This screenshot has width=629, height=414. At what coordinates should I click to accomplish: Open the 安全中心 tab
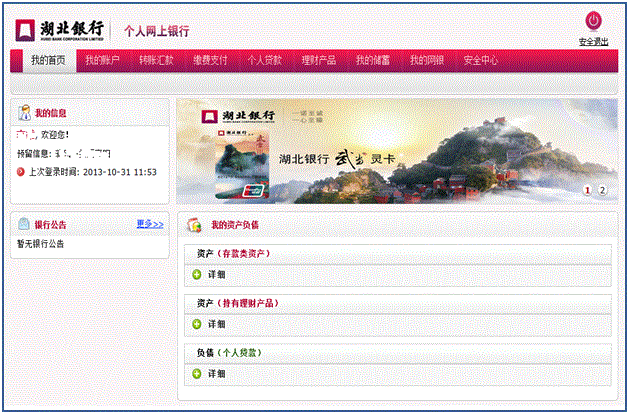[x=480, y=61]
